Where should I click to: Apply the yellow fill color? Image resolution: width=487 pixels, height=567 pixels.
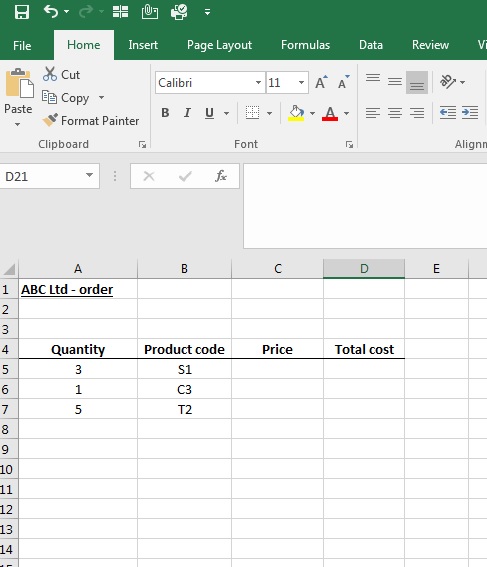point(296,113)
